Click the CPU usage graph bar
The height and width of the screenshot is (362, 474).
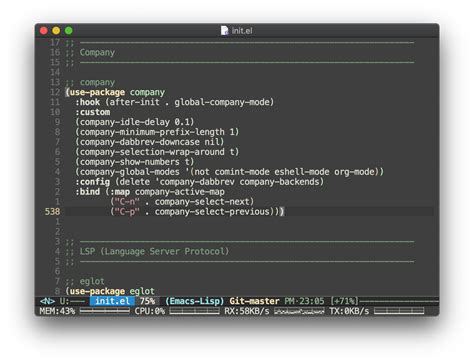coord(194,311)
